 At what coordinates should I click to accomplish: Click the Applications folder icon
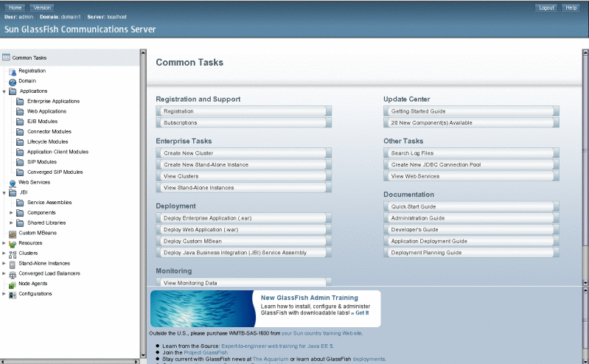13,91
